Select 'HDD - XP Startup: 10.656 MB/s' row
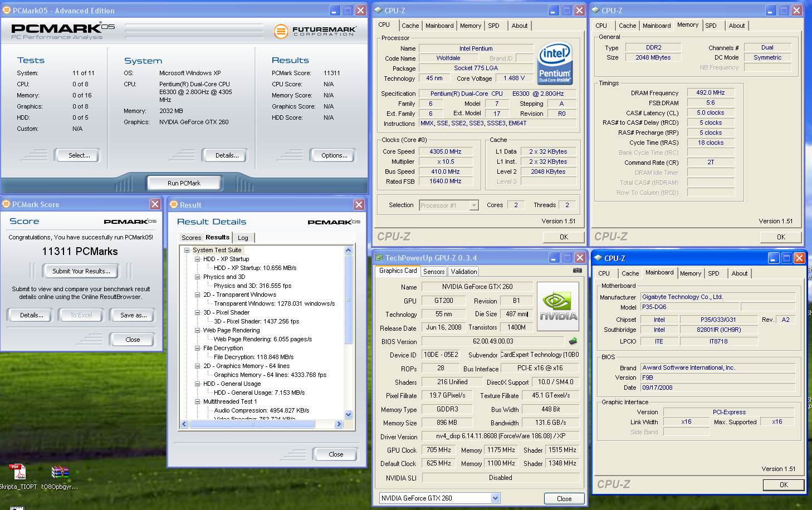 (255, 268)
